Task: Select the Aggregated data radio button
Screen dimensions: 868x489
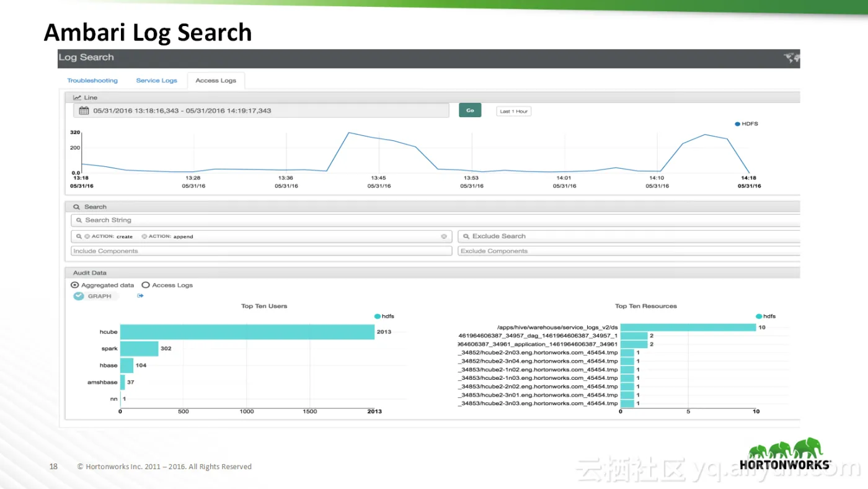Action: pos(75,285)
